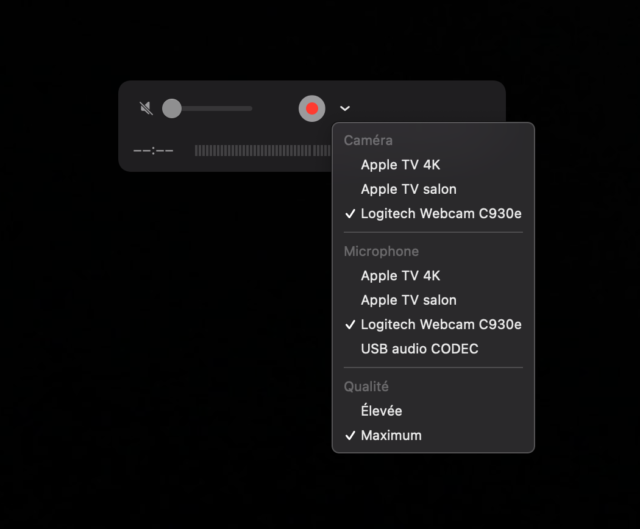The height and width of the screenshot is (529, 640).
Task: Choose Logitech Webcam C930e as camera
Action: [x=433, y=213]
